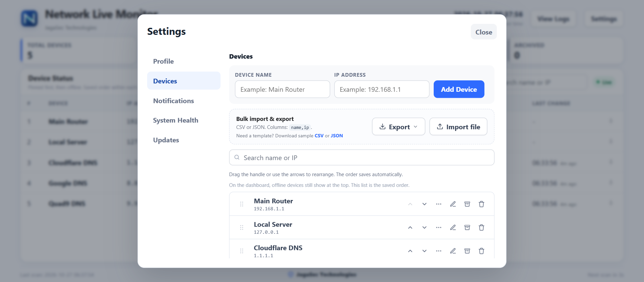The image size is (644, 282).
Task: Focus the Device Name input field
Action: coord(282,89)
